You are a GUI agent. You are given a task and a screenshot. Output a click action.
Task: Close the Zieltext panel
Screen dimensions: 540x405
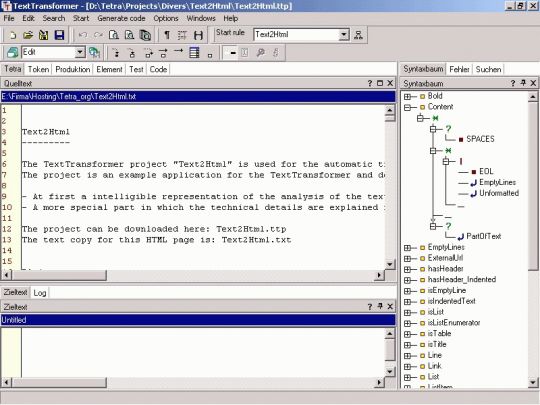pyautogui.click(x=390, y=306)
